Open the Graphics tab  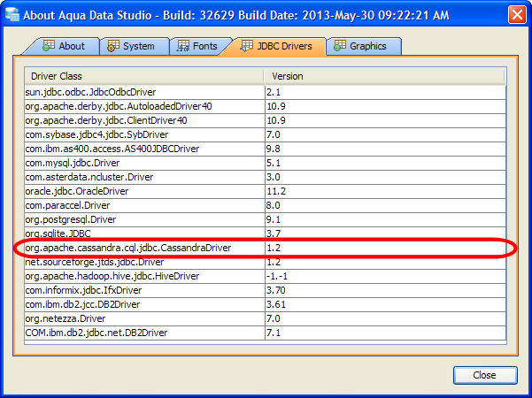(364, 46)
